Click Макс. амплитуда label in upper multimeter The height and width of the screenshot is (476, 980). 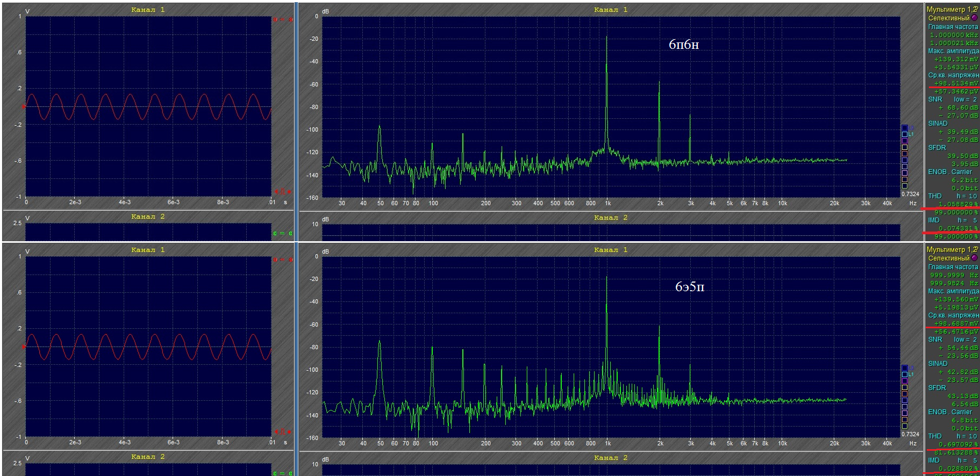click(x=953, y=51)
